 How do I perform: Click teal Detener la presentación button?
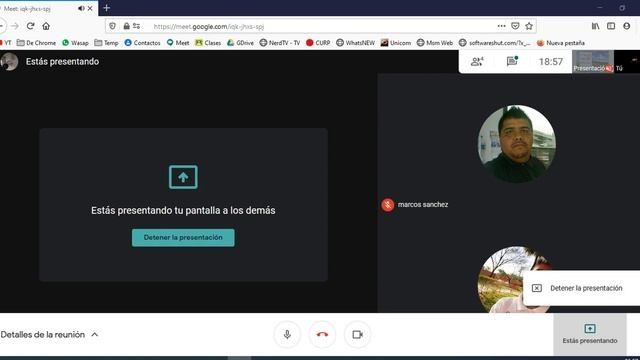[x=183, y=238]
